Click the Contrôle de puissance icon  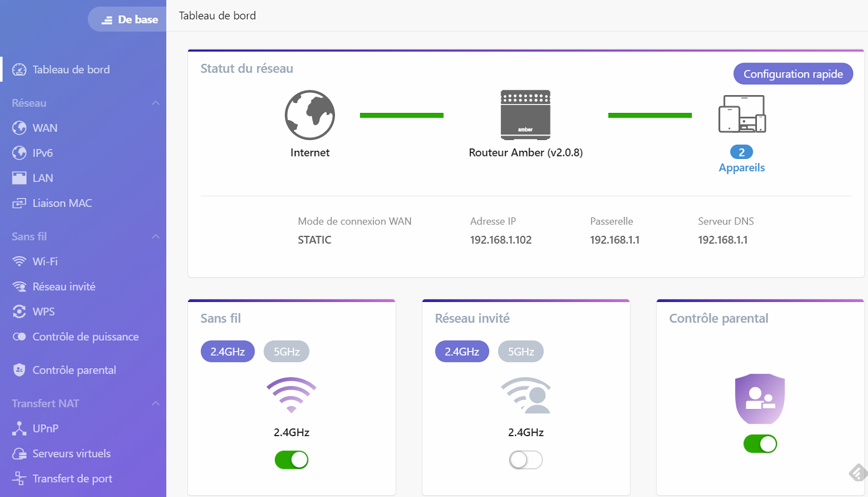tap(19, 337)
